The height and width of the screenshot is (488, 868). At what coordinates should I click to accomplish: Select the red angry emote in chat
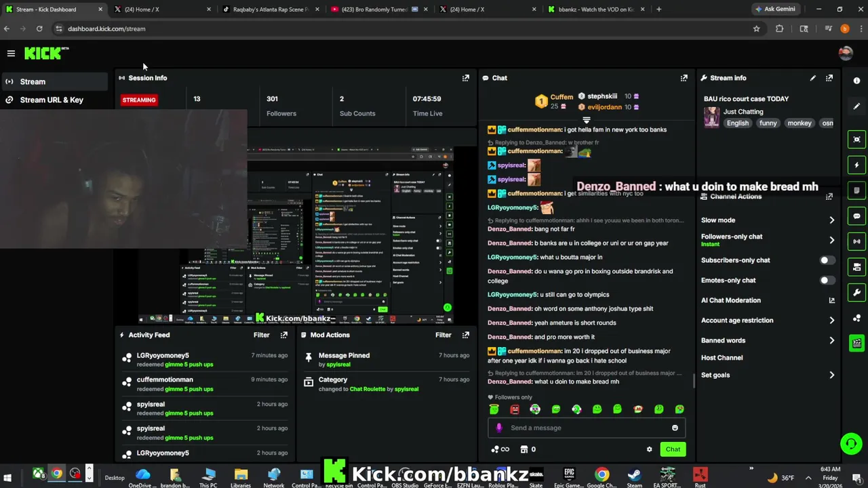pyautogui.click(x=515, y=409)
